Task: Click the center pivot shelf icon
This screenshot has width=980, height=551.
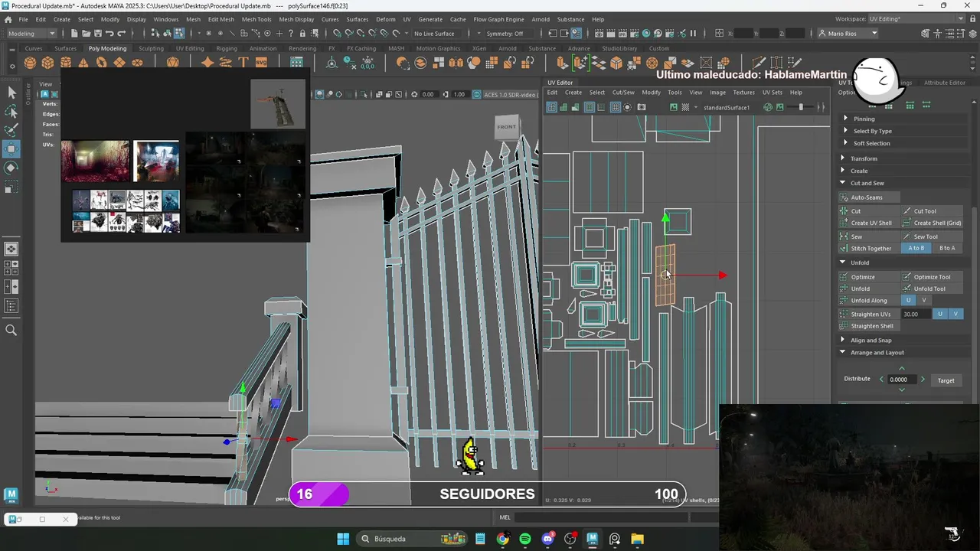Action: (332, 63)
